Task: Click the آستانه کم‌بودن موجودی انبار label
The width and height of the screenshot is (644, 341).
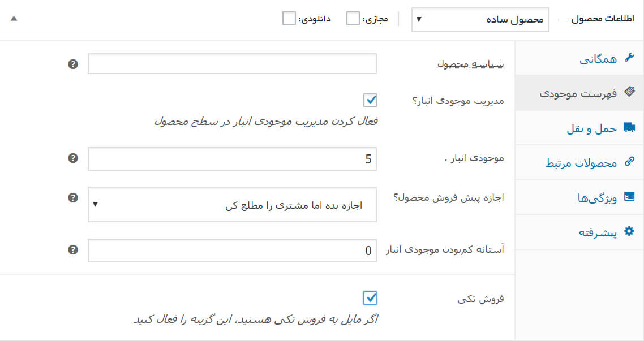Action: (445, 249)
